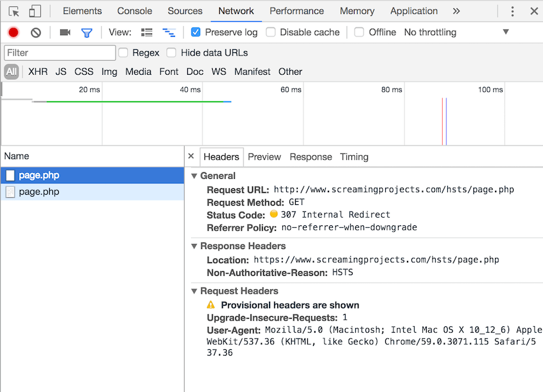Switch to the Memory tab
Viewport: 543px width, 392px height.
(357, 11)
